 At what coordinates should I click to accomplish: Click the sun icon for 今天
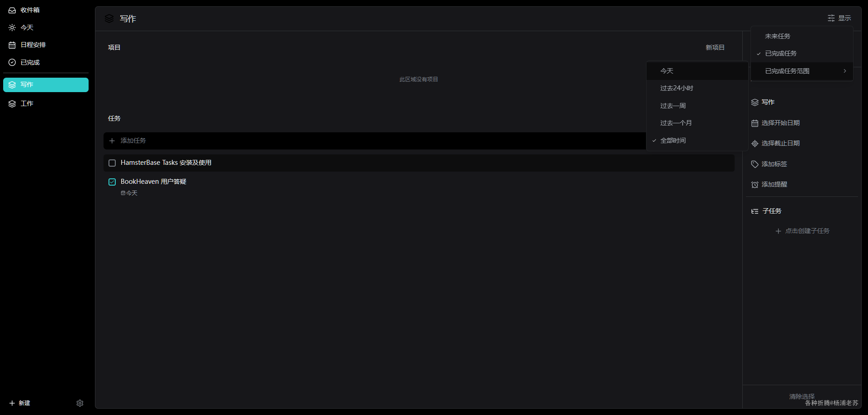click(12, 28)
